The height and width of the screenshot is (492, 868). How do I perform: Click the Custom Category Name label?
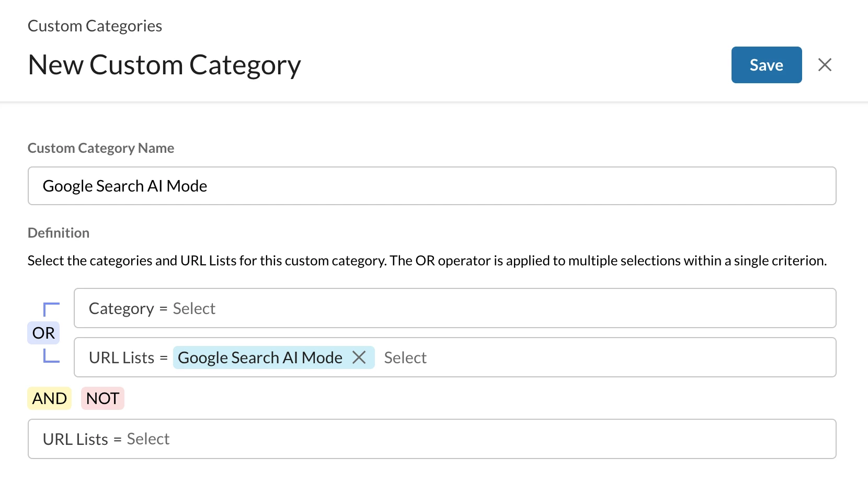[101, 148]
